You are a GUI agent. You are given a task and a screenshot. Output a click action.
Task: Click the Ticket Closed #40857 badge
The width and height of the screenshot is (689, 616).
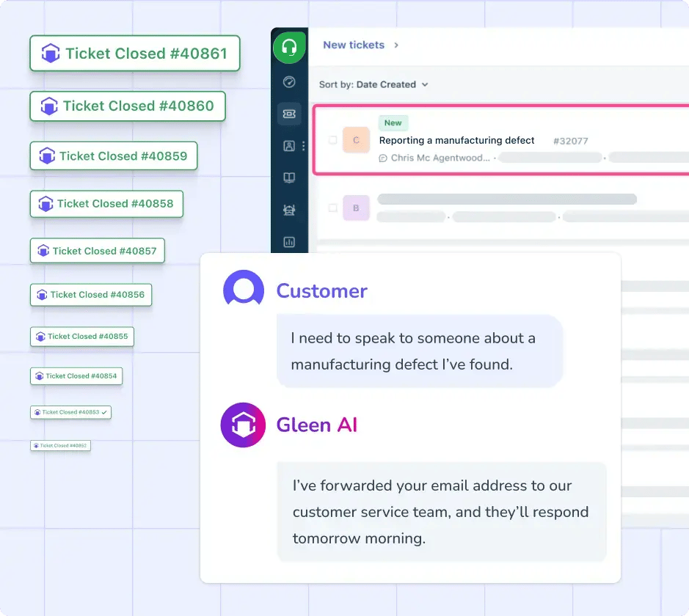(98, 251)
